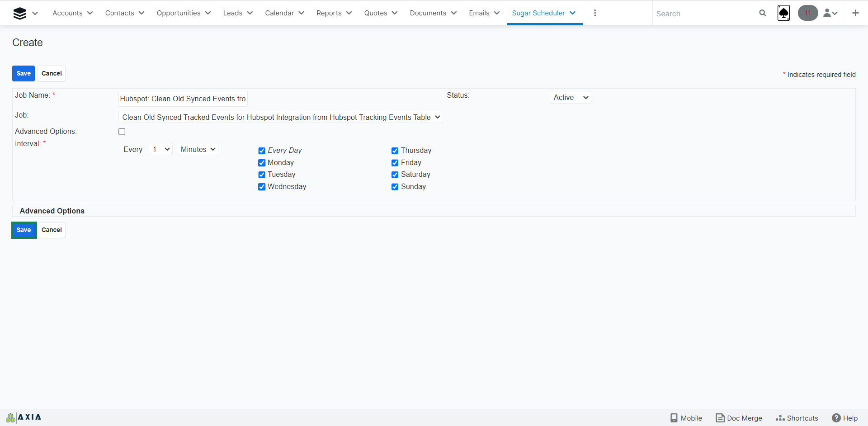Click the Help question mark icon
This screenshot has height=426, width=868.
tap(836, 418)
